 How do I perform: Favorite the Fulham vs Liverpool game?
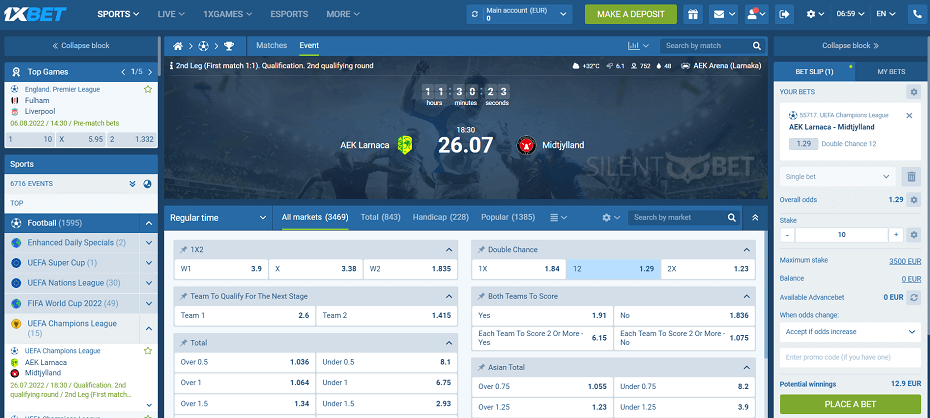[x=148, y=89]
